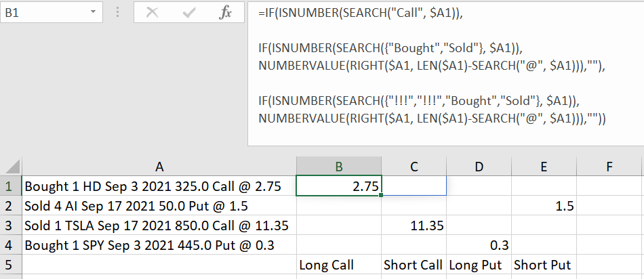Select column A header

click(x=159, y=166)
